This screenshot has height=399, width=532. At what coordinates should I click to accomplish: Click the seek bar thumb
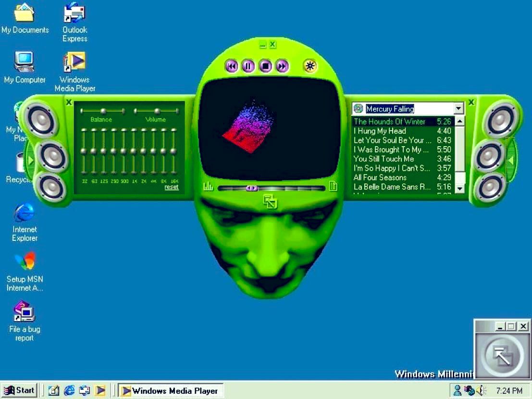tap(252, 188)
